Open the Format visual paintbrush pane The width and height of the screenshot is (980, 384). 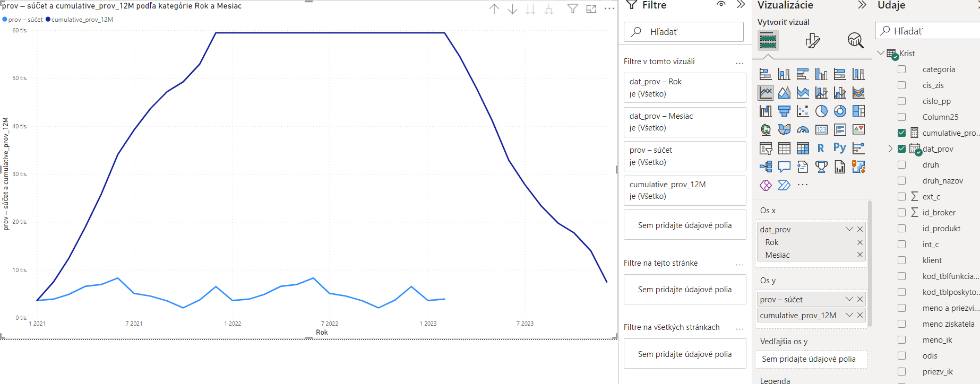tap(812, 41)
